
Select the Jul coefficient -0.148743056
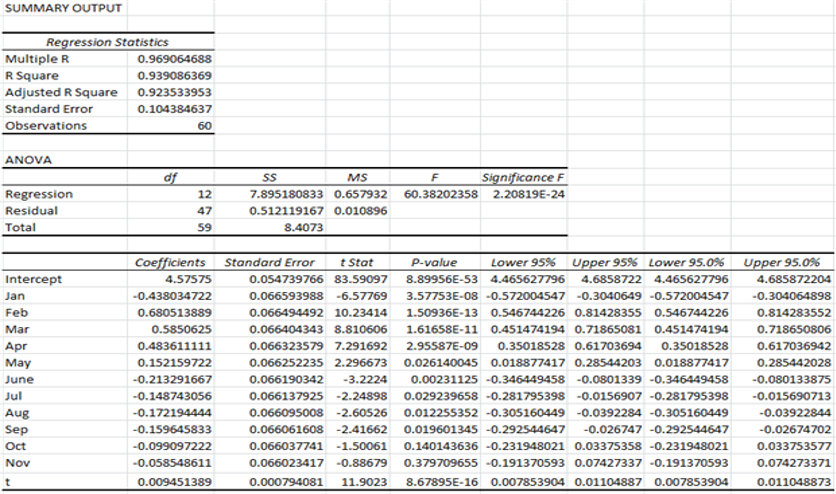click(172, 396)
